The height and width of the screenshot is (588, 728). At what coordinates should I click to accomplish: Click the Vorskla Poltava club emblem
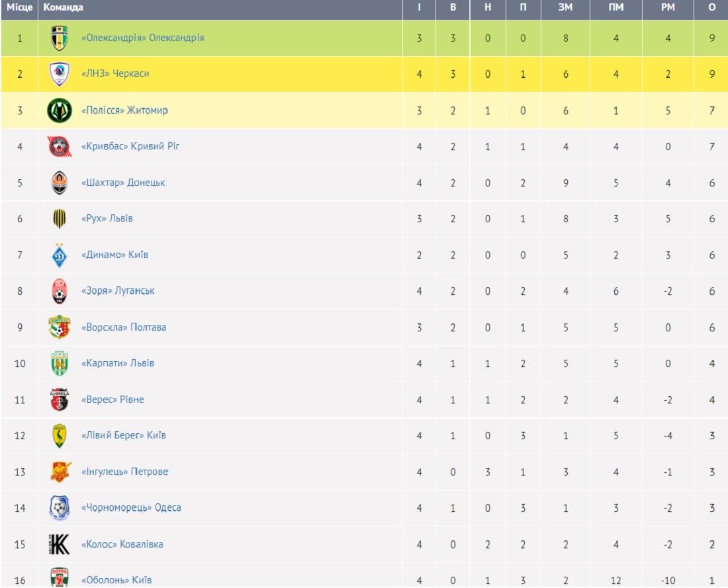[60, 327]
